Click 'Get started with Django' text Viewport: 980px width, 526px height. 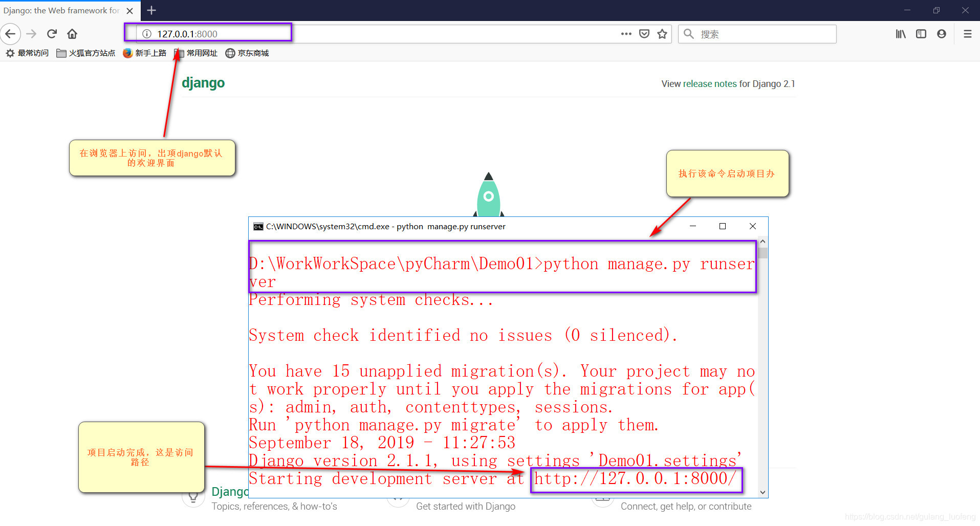pyautogui.click(x=466, y=507)
